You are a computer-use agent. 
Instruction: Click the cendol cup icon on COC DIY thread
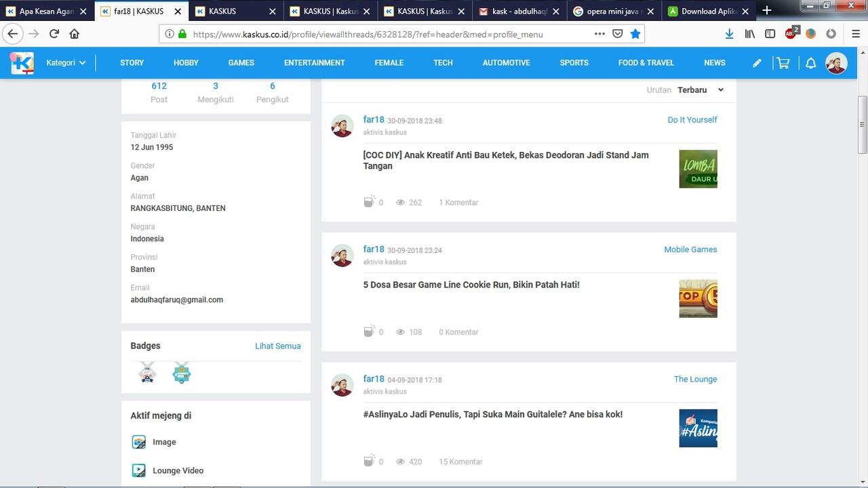point(369,201)
